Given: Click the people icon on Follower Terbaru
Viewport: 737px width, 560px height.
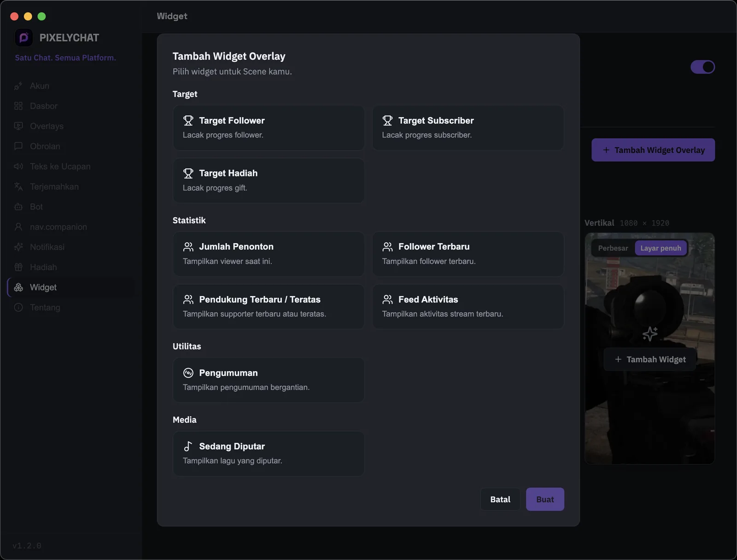Looking at the screenshot, I should [387, 247].
